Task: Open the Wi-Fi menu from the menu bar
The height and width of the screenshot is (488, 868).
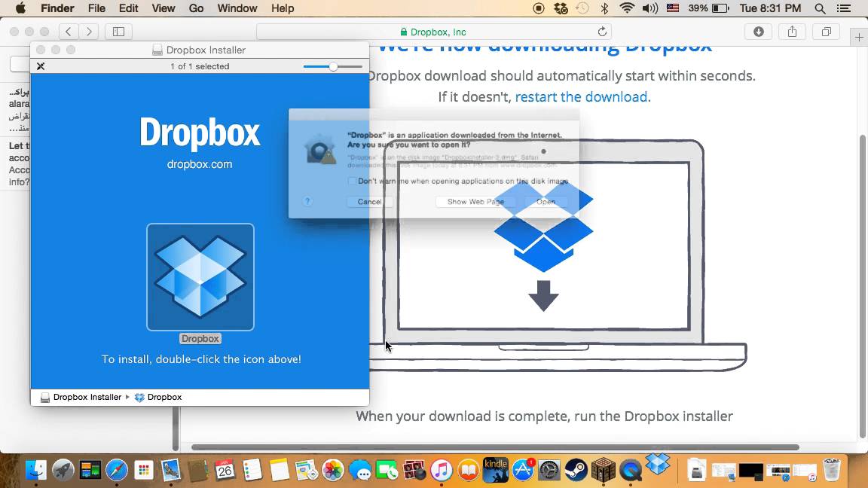Action: pyautogui.click(x=627, y=8)
